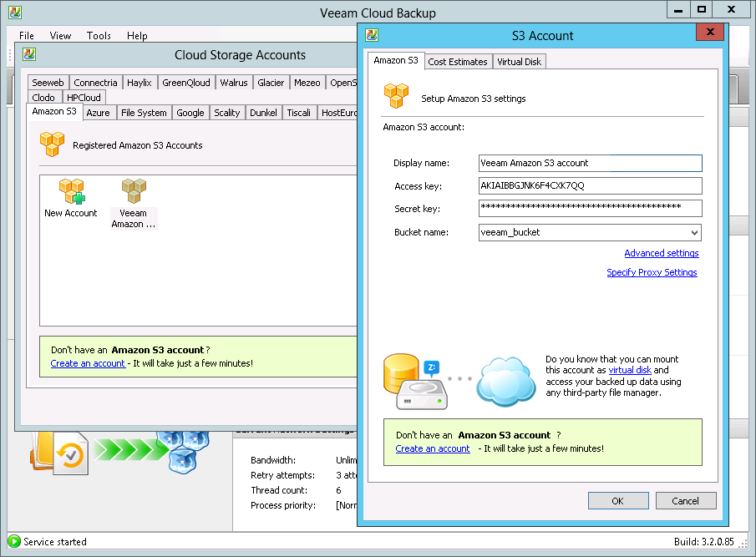
Task: Open the Tools menu
Action: pyautogui.click(x=99, y=36)
